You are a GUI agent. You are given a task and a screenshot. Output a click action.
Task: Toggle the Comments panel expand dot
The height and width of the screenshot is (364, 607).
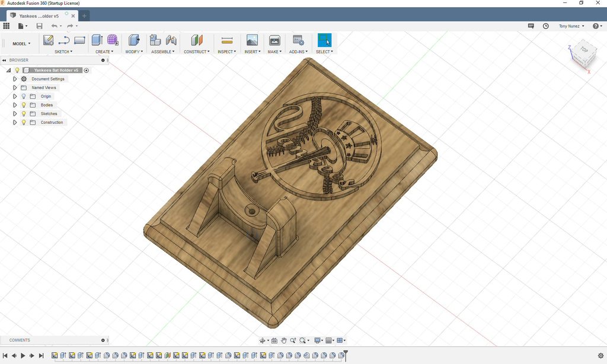click(x=103, y=340)
